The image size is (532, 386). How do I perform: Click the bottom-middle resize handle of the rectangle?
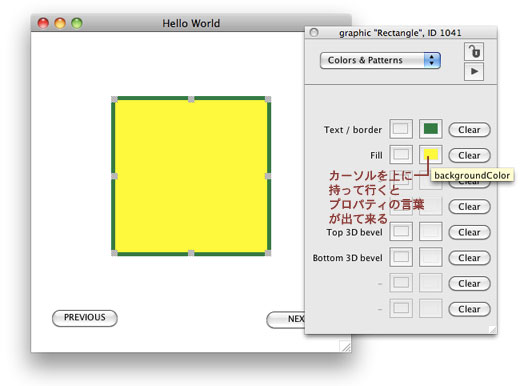191,253
